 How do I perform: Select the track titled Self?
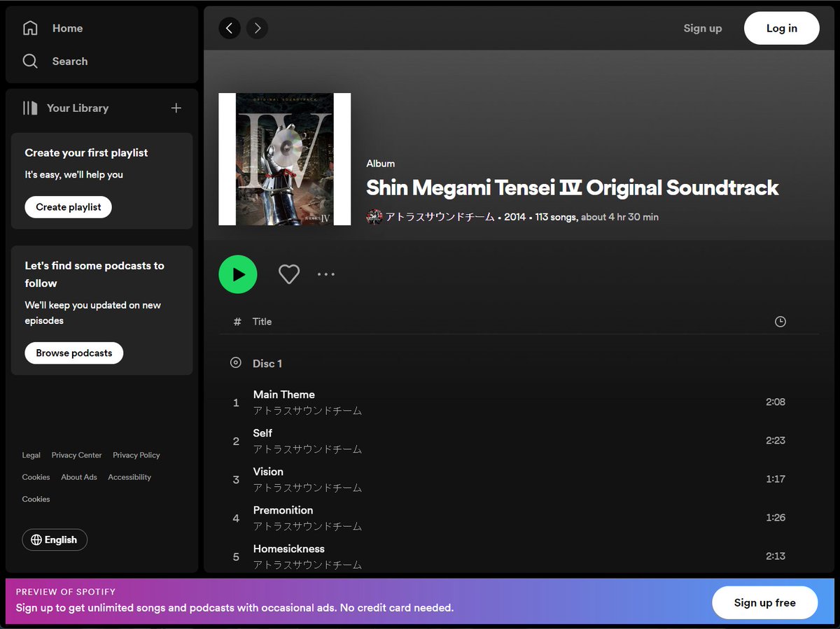point(519,441)
